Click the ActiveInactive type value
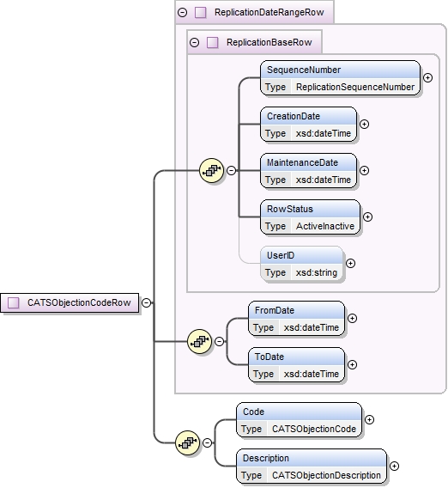448x488 pixels. [325, 226]
